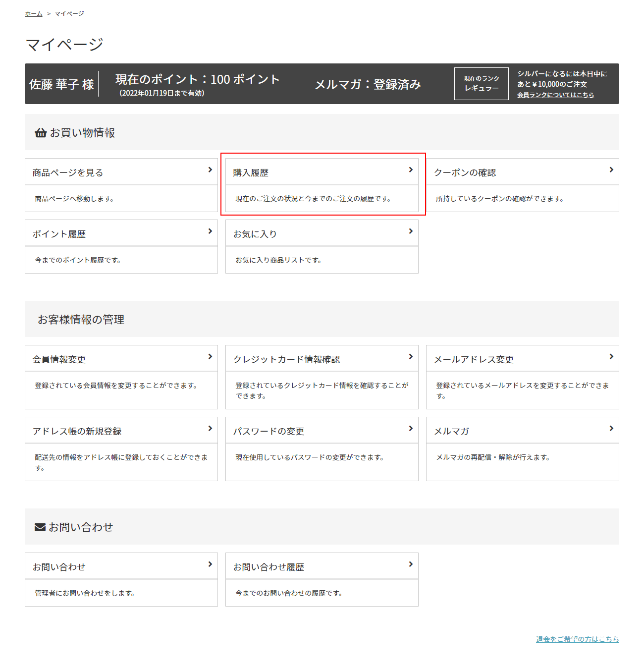
Task: Click the chevron arrow on パスワードの変更 card
Action: [411, 428]
